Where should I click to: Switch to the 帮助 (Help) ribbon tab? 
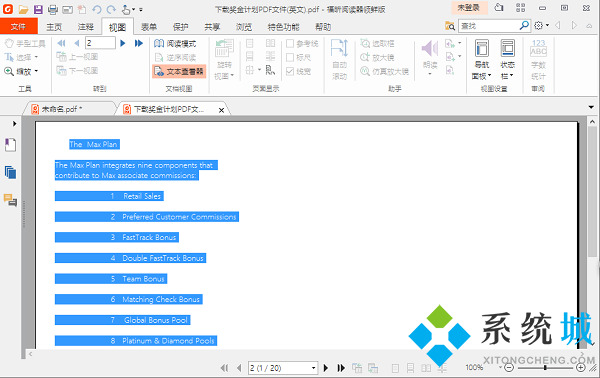click(323, 27)
